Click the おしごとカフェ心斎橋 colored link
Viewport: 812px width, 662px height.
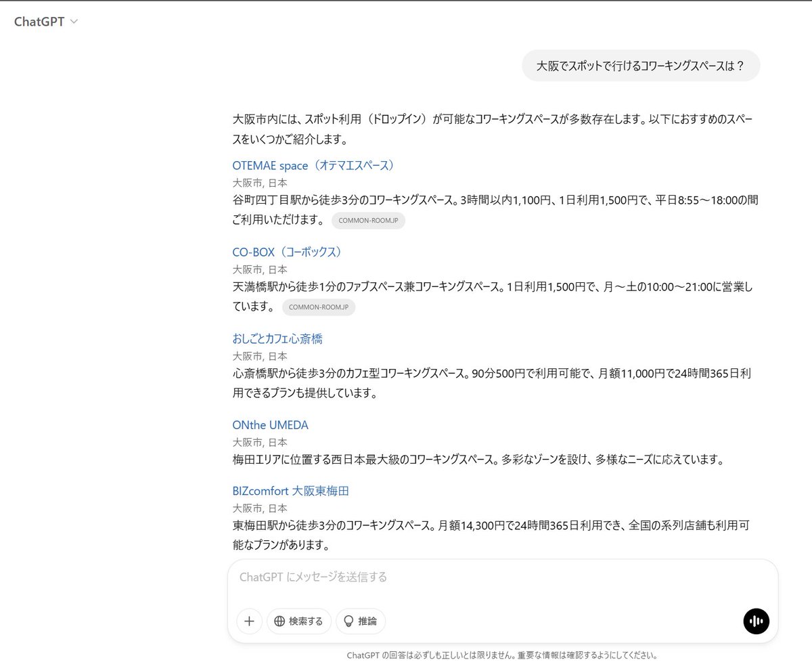click(277, 338)
